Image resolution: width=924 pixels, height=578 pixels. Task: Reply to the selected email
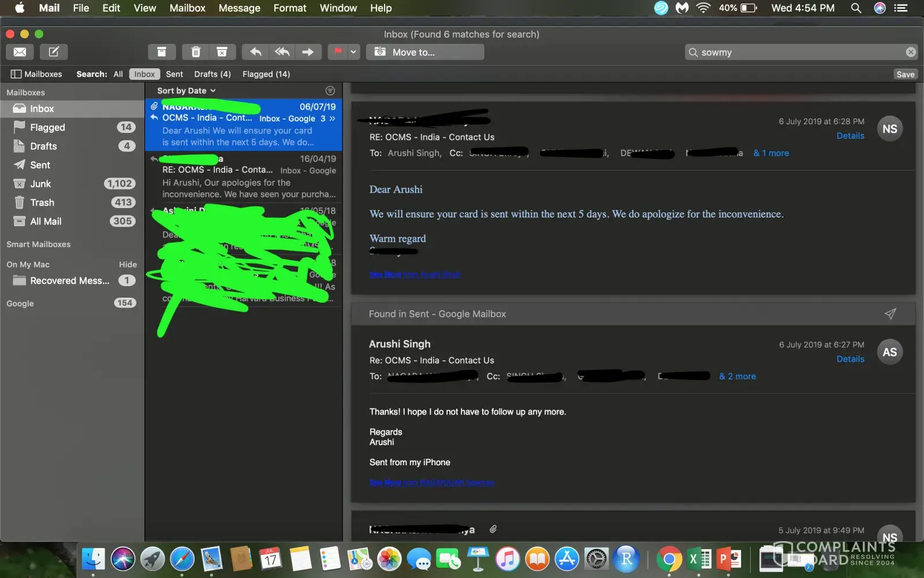tap(255, 52)
